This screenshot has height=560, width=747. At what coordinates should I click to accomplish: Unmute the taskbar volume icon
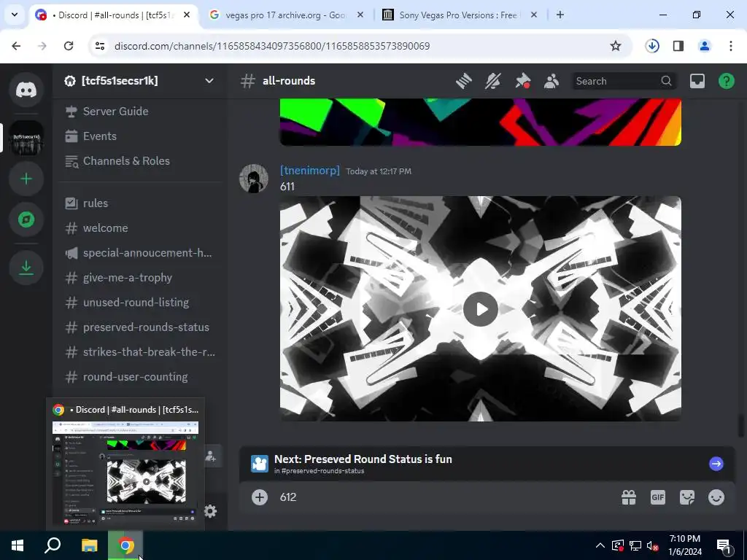coord(653,545)
